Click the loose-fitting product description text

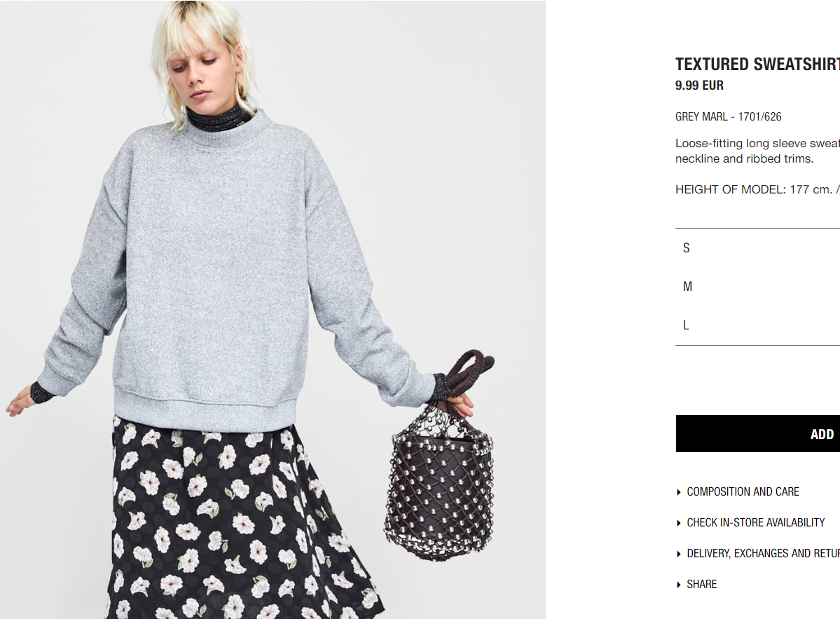click(757, 151)
